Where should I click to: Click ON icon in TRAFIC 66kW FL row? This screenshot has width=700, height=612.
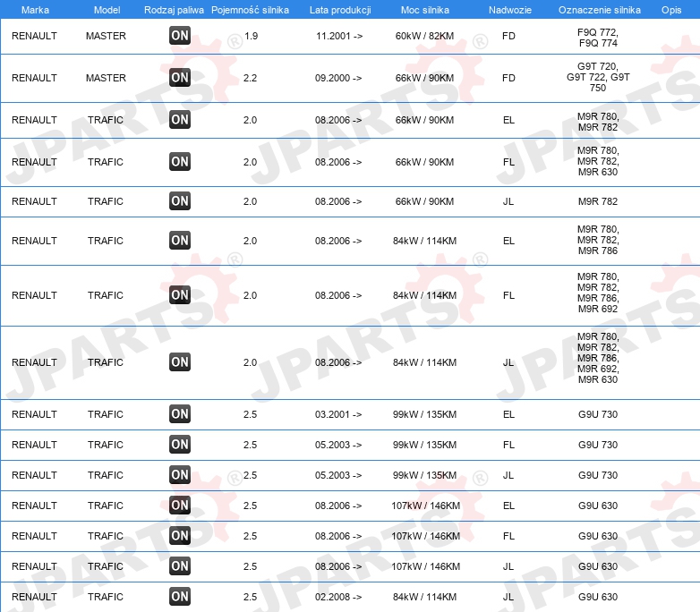(180, 162)
